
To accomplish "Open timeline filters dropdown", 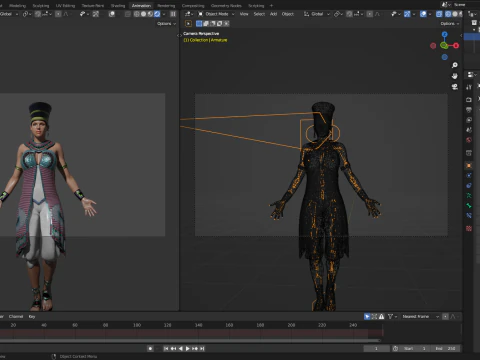I will click(x=392, y=316).
